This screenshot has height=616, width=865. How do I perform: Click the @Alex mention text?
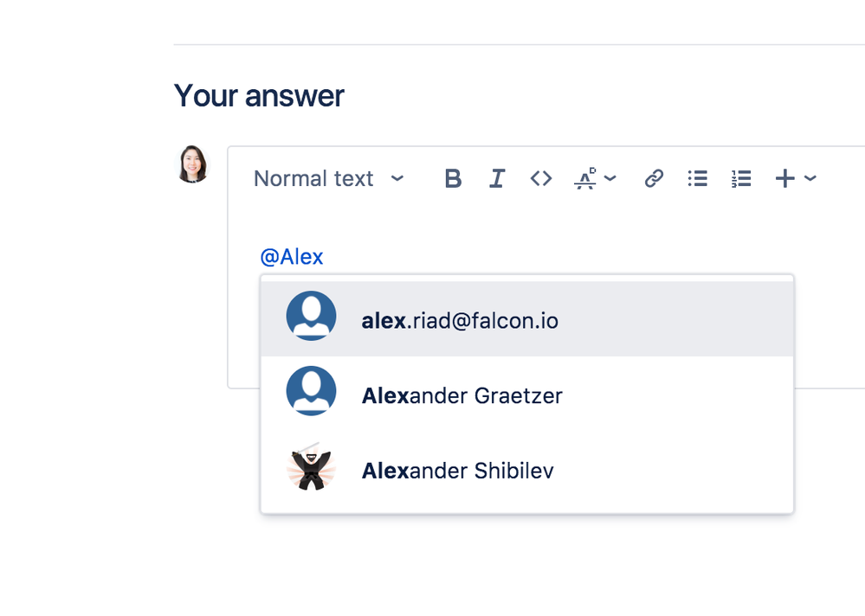pyautogui.click(x=291, y=257)
